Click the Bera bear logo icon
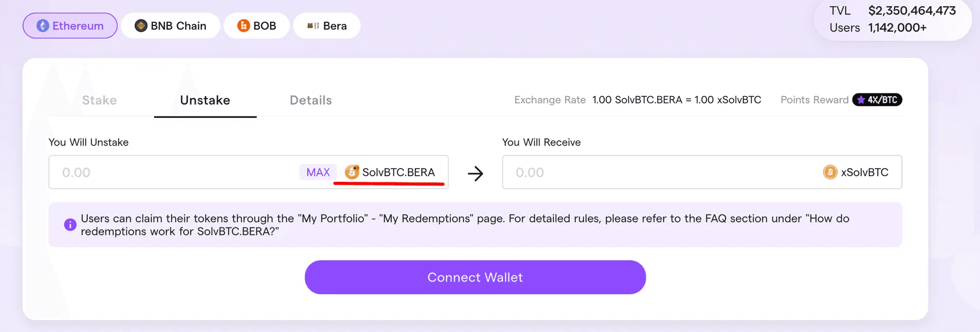980x332 pixels. [x=313, y=26]
